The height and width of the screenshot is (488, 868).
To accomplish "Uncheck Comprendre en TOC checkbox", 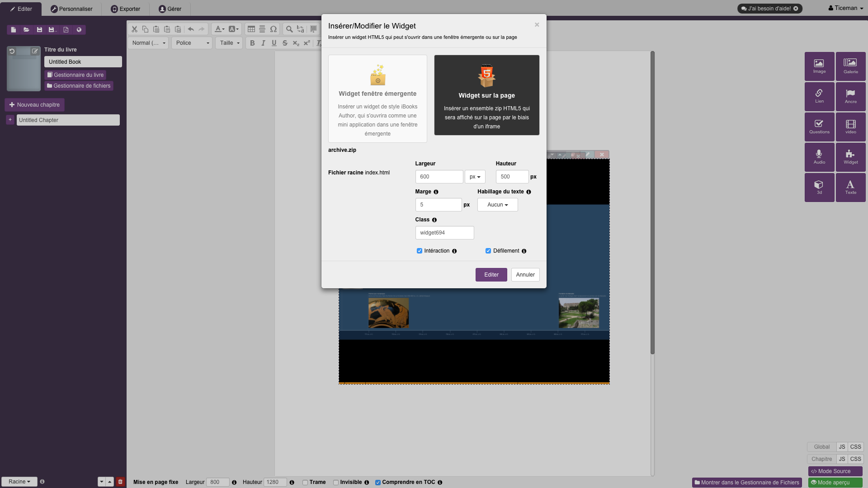I will pos(378,483).
